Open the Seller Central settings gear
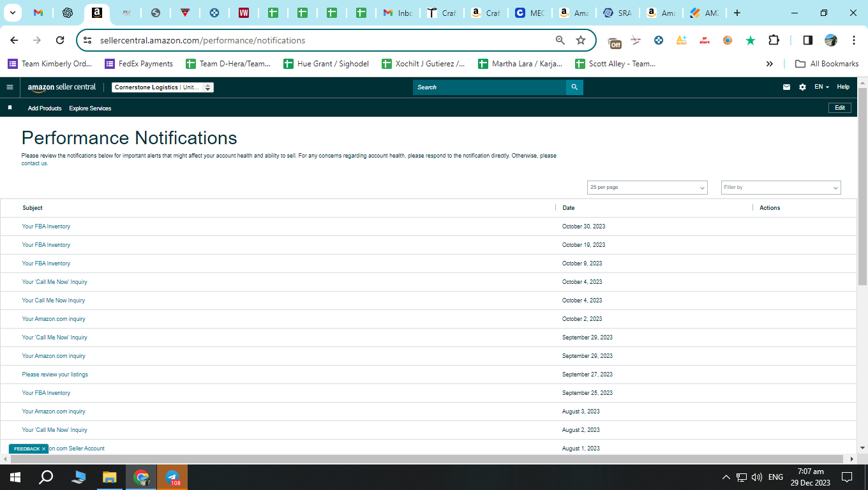 point(802,87)
